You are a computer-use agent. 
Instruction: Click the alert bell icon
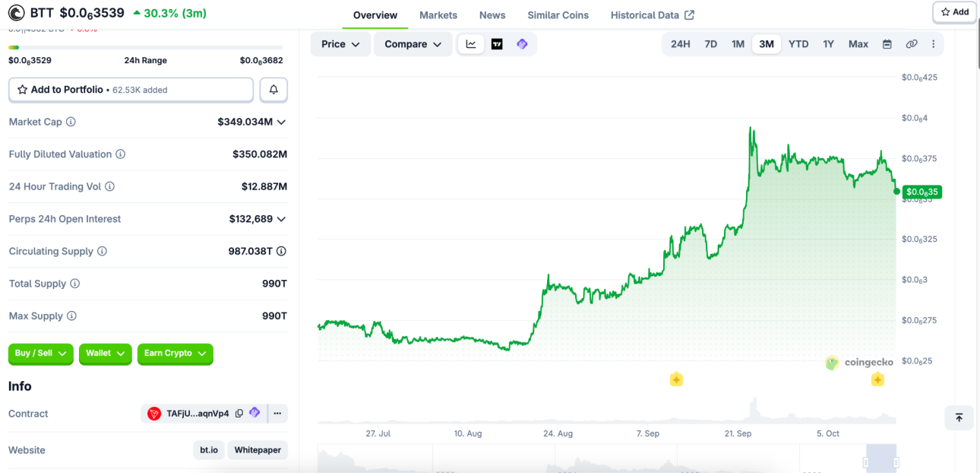[x=273, y=90]
